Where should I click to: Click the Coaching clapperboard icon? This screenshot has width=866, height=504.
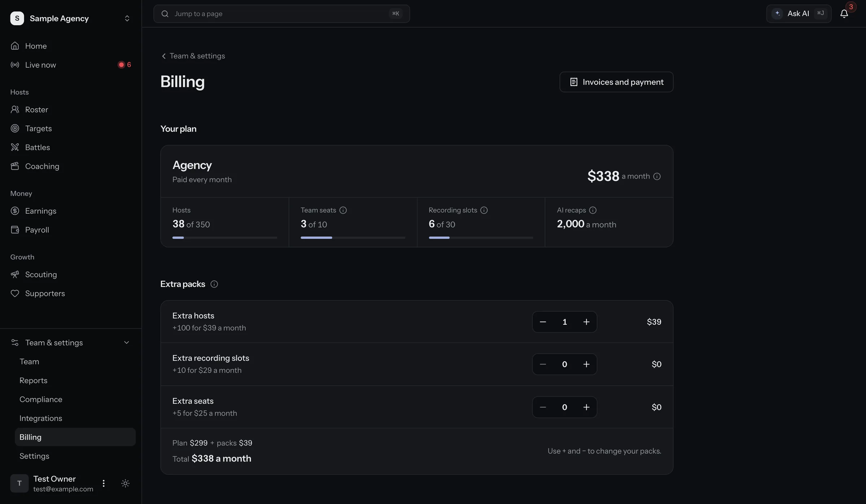pos(15,166)
